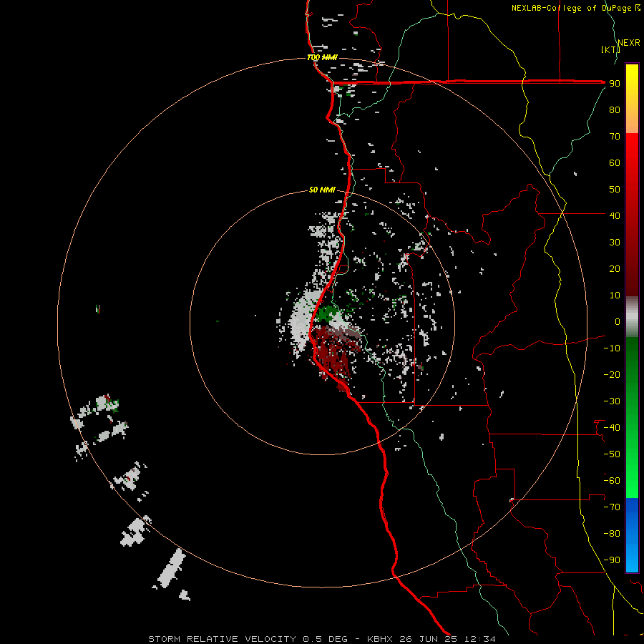
Task: Click the -10 scale label
Action: (x=612, y=348)
